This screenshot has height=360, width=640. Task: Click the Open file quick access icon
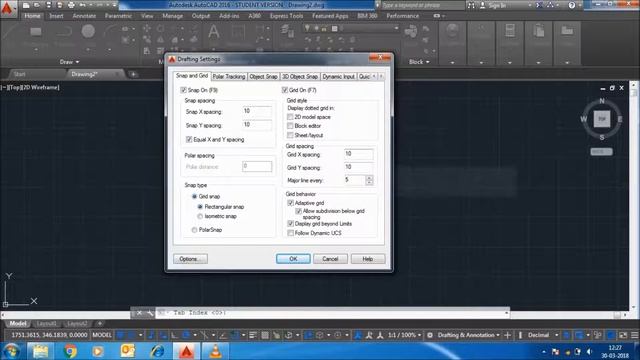(37, 5)
